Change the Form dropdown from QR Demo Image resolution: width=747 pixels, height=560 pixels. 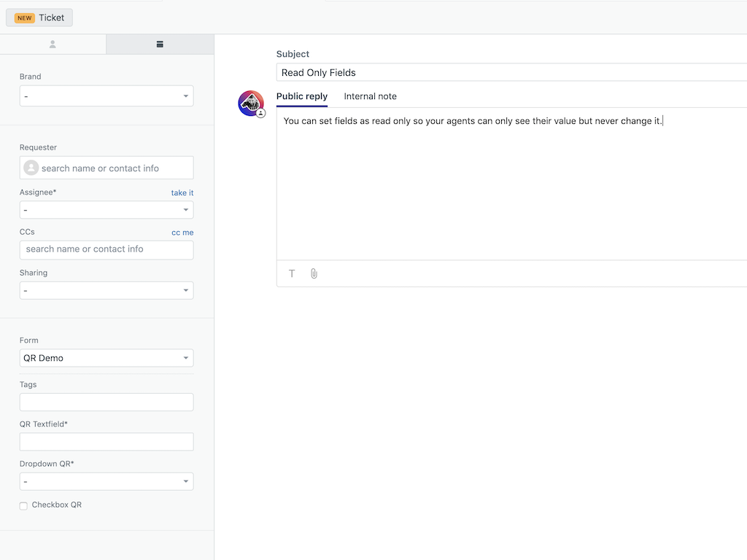coord(107,358)
